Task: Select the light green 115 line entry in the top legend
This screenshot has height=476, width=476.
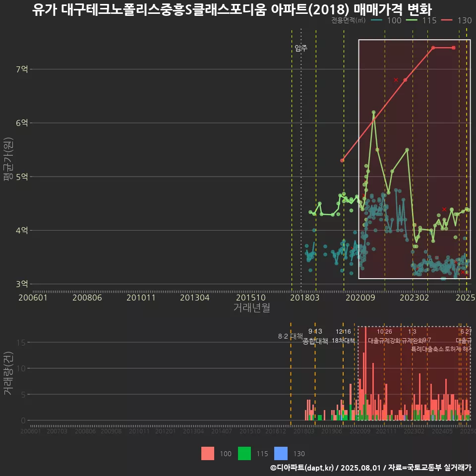Action: [421, 20]
